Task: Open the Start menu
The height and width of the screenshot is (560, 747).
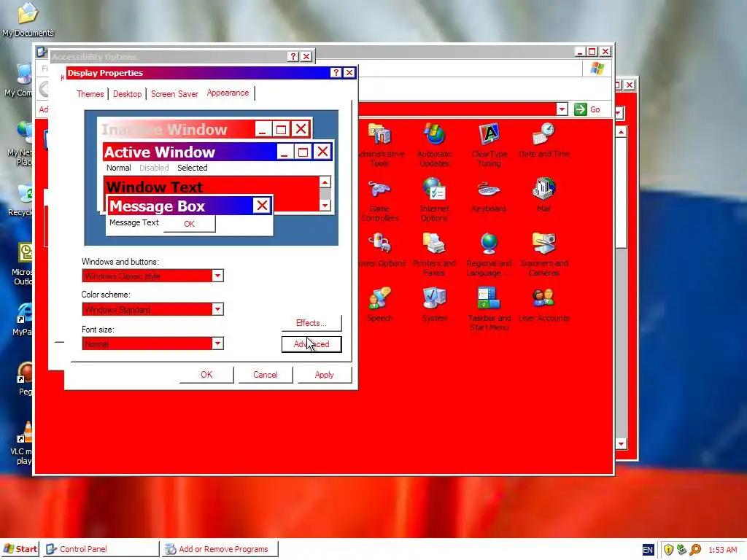Action: (20, 549)
